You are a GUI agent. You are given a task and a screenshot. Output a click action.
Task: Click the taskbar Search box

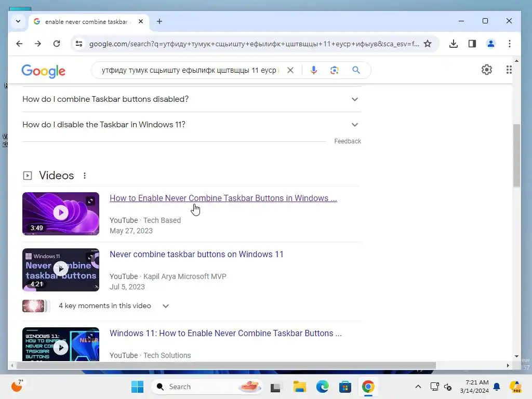pos(207,387)
